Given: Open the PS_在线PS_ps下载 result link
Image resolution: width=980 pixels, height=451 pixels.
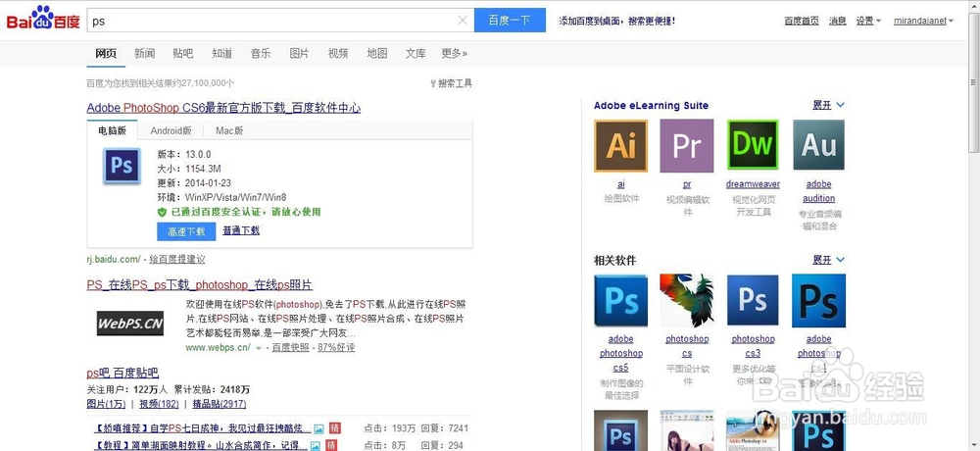Looking at the screenshot, I should (x=199, y=285).
